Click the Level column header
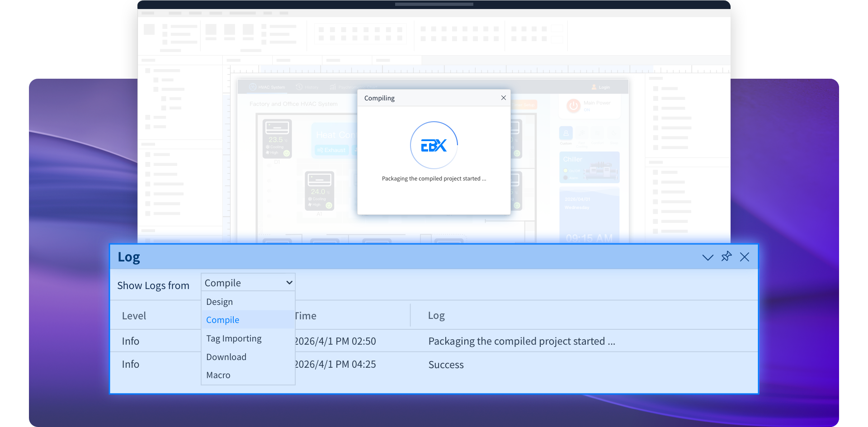The height and width of the screenshot is (427, 868). click(x=134, y=316)
